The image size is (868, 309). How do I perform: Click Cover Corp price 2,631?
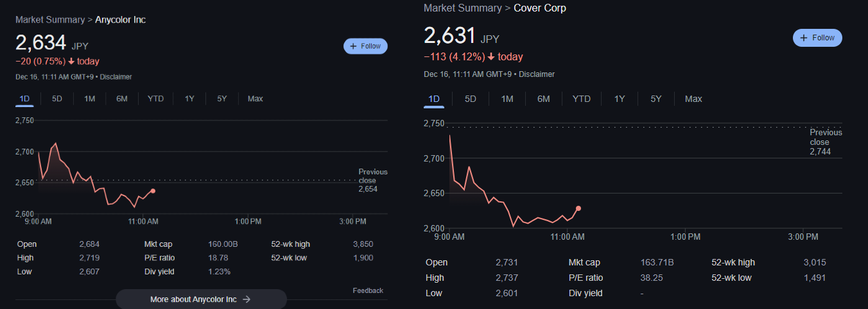pos(449,35)
